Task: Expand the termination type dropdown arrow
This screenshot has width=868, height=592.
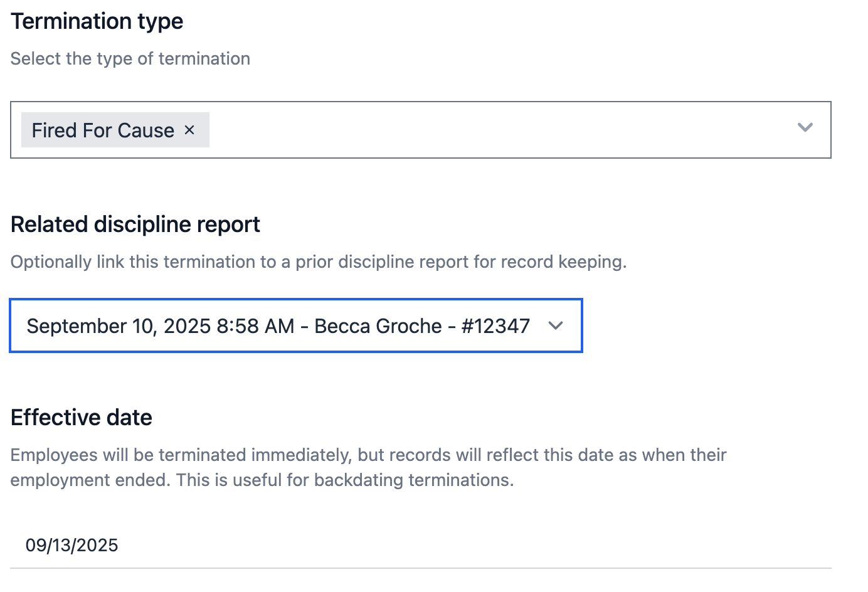Action: pos(805,128)
